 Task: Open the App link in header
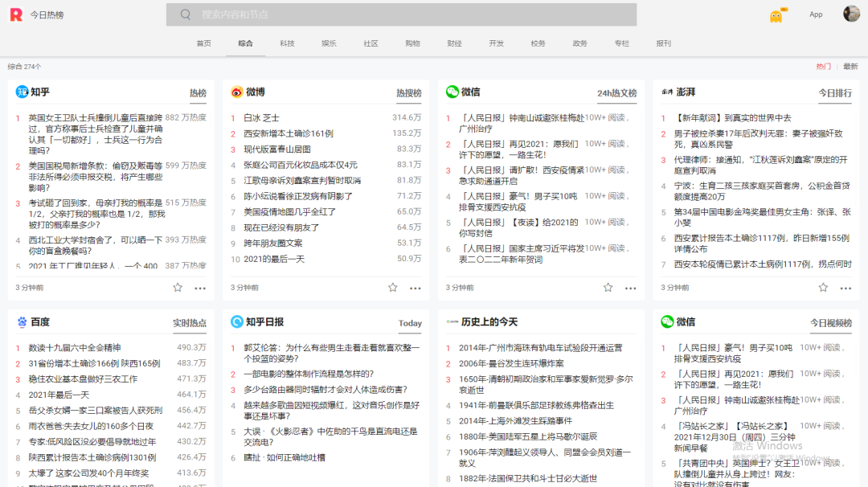click(x=816, y=14)
